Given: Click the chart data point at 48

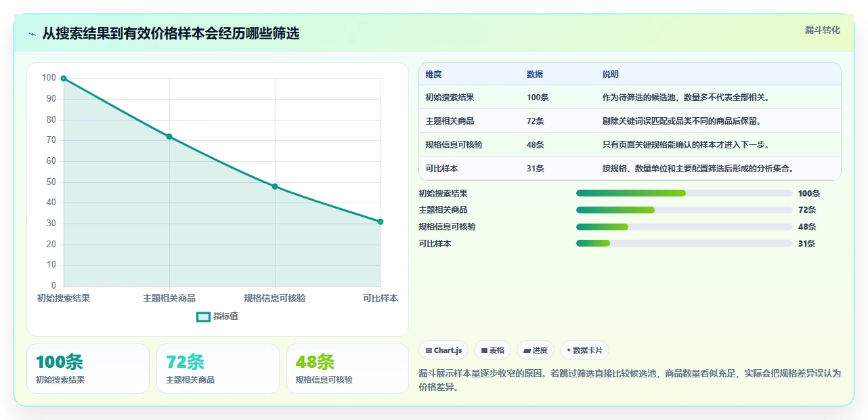Looking at the screenshot, I should pos(275,186).
